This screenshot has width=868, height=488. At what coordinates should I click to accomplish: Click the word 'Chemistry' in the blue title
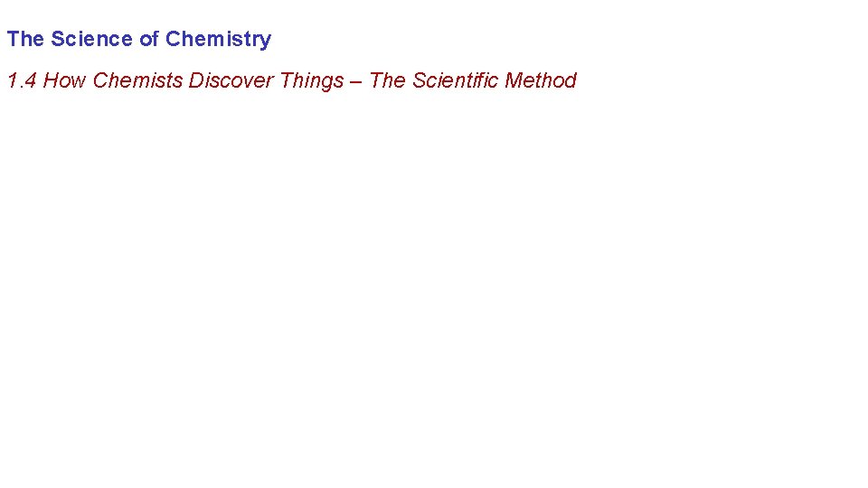(218, 40)
